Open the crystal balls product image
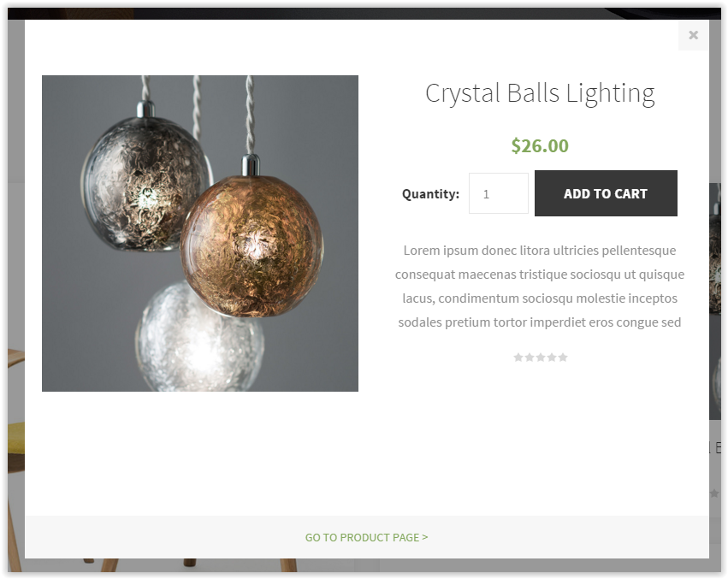 point(200,233)
